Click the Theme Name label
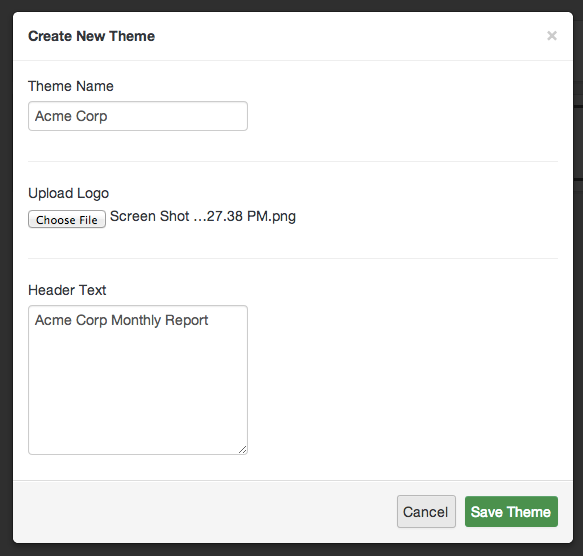 [x=71, y=86]
